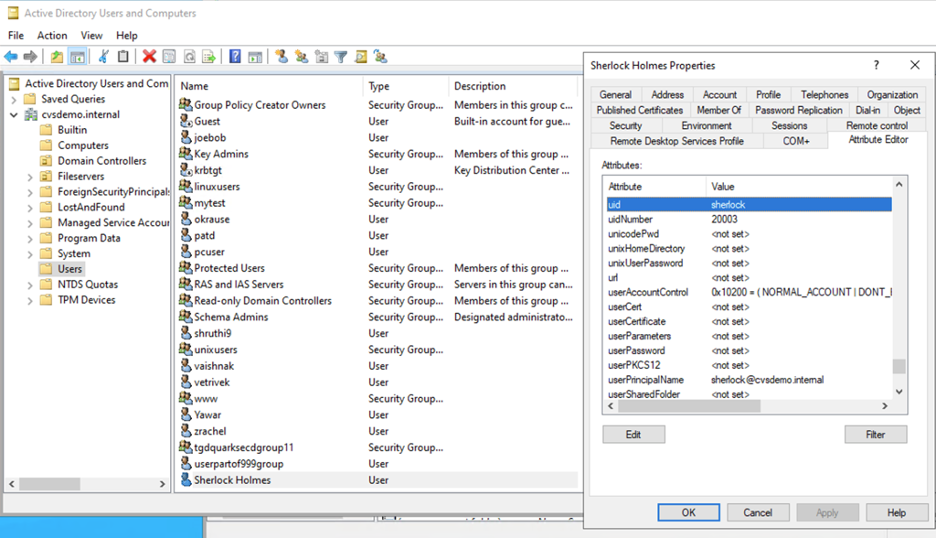Image resolution: width=936 pixels, height=538 pixels.
Task: Click the Refresh toolbar icon
Action: (189, 57)
